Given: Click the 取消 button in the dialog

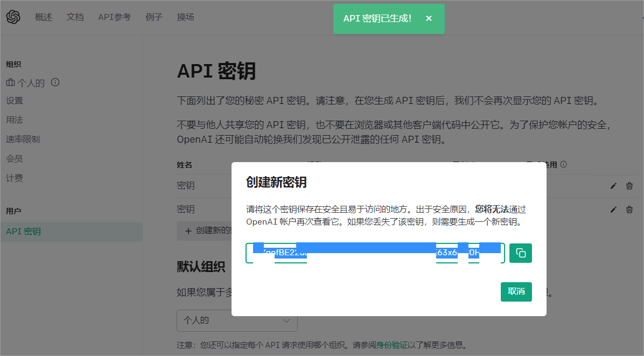Looking at the screenshot, I should point(516,291).
